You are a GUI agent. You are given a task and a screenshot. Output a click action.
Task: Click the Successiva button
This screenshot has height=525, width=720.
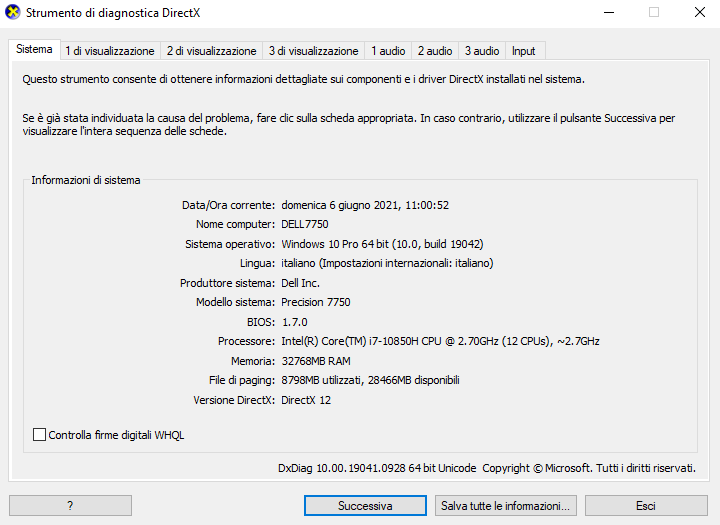coord(365,506)
